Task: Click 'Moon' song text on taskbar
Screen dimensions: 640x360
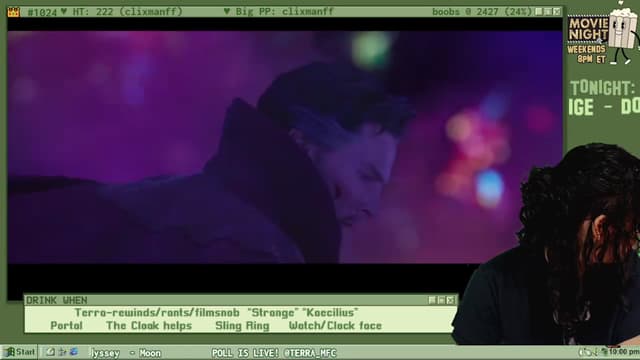Action: pyautogui.click(x=150, y=353)
